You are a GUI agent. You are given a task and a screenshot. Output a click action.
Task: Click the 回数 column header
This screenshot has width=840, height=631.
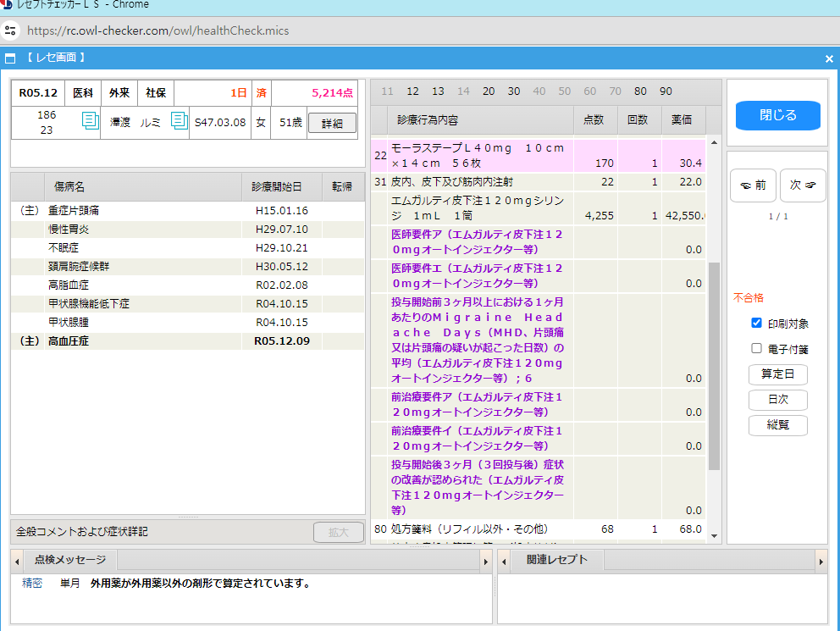[639, 120]
